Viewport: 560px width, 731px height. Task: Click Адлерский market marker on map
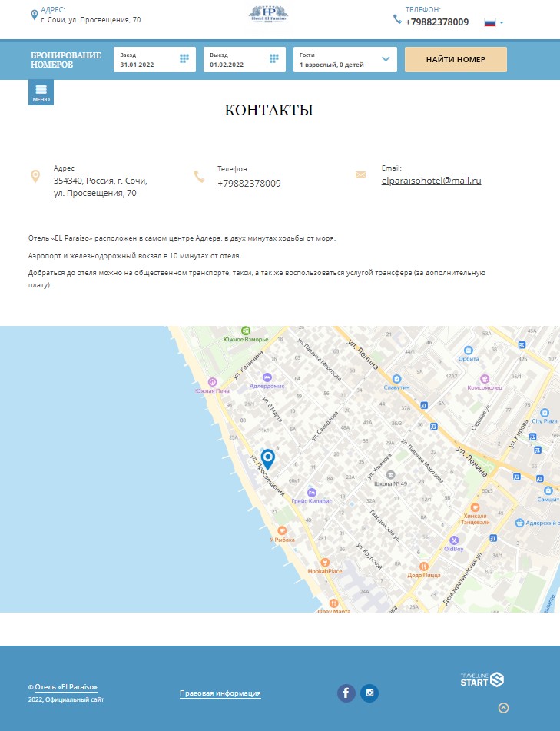[519, 523]
